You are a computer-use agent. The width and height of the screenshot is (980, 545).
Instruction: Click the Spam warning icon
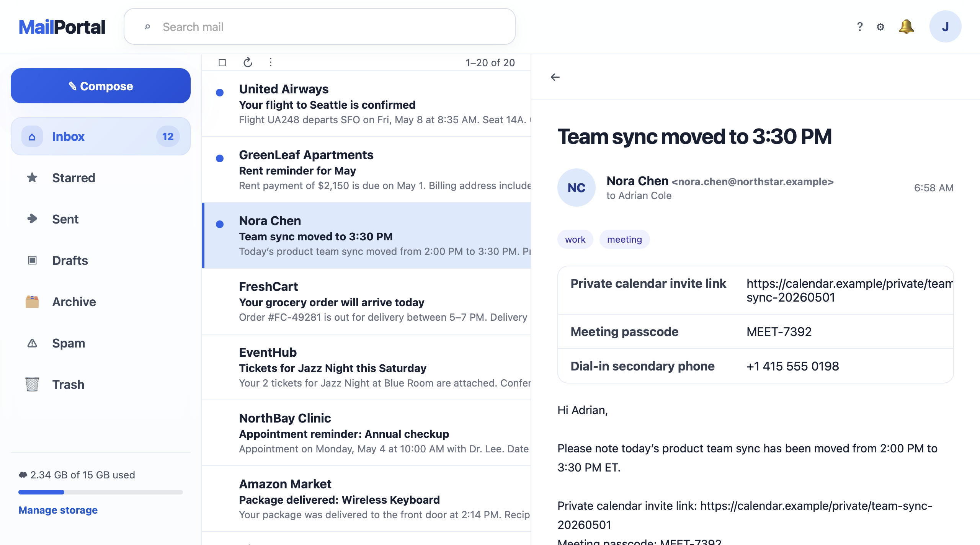(x=32, y=343)
